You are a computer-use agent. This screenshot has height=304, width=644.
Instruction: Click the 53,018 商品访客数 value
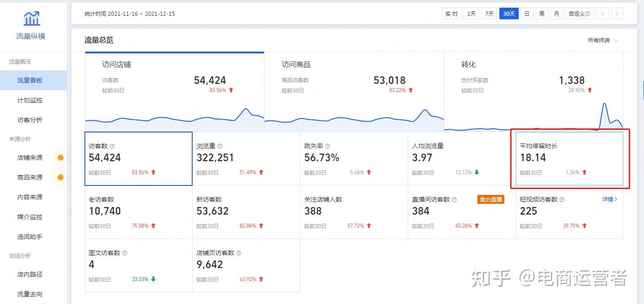tap(389, 80)
